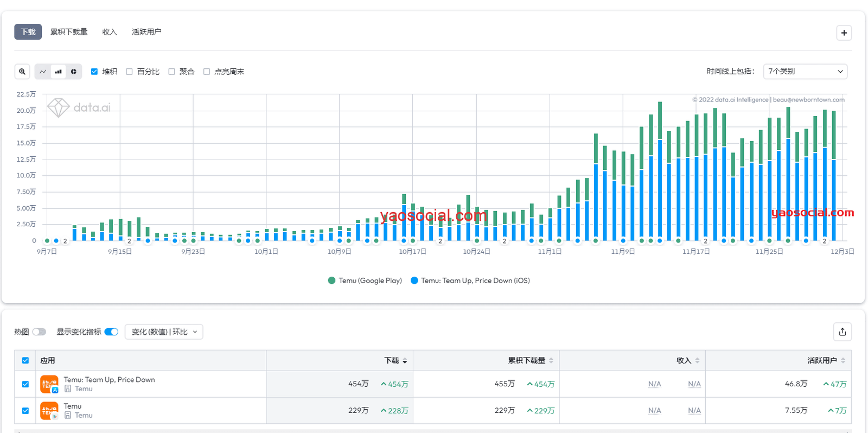Click the export share icon above table

point(842,332)
